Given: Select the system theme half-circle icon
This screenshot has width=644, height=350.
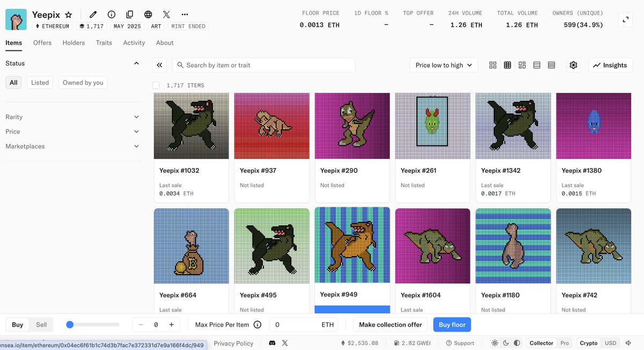Looking at the screenshot, I should (x=517, y=343).
